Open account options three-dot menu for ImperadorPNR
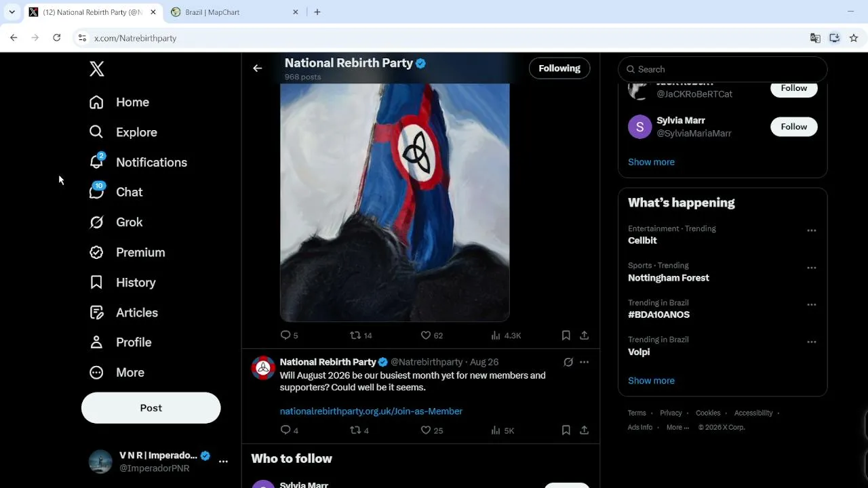 [223, 462]
